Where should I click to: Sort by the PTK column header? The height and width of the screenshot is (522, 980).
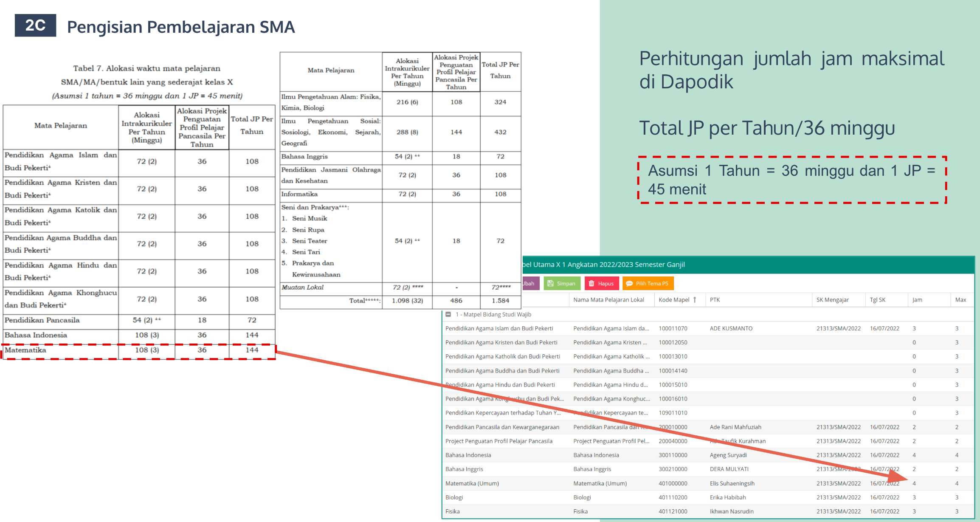click(715, 300)
